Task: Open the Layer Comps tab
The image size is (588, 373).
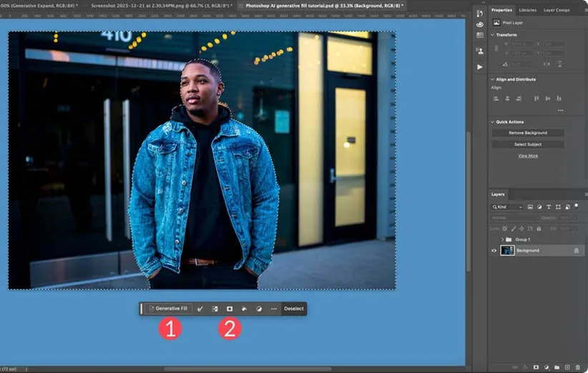Action: (x=556, y=10)
